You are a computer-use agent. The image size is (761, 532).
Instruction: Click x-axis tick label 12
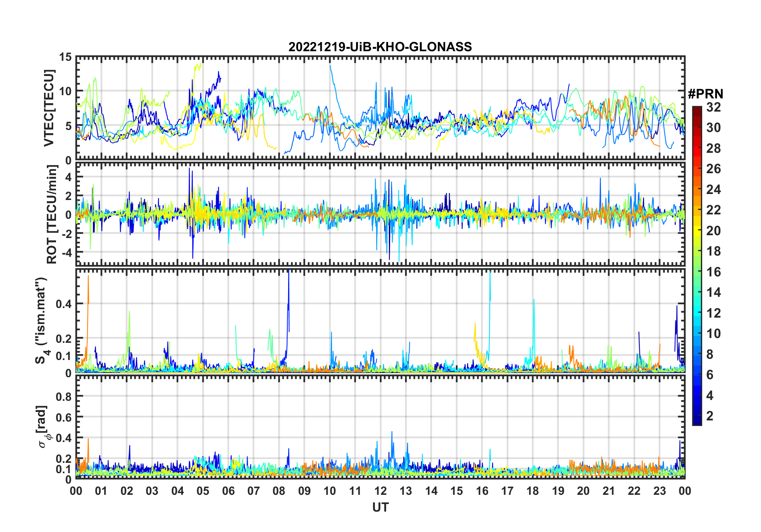pos(380,491)
